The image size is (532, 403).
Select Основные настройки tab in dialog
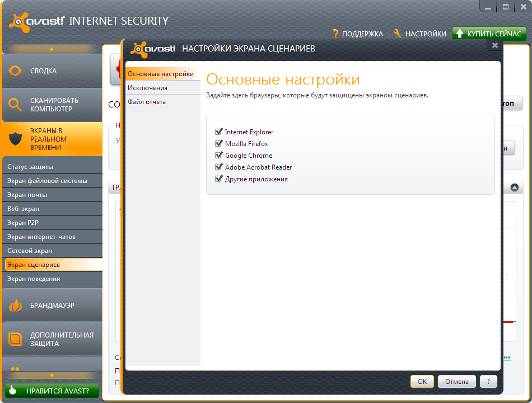163,74
